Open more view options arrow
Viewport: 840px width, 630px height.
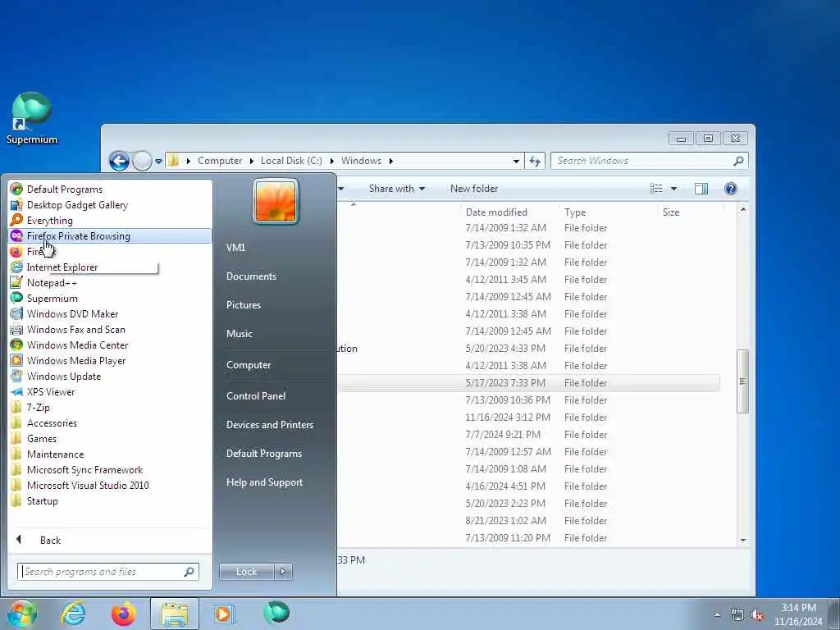point(674,189)
